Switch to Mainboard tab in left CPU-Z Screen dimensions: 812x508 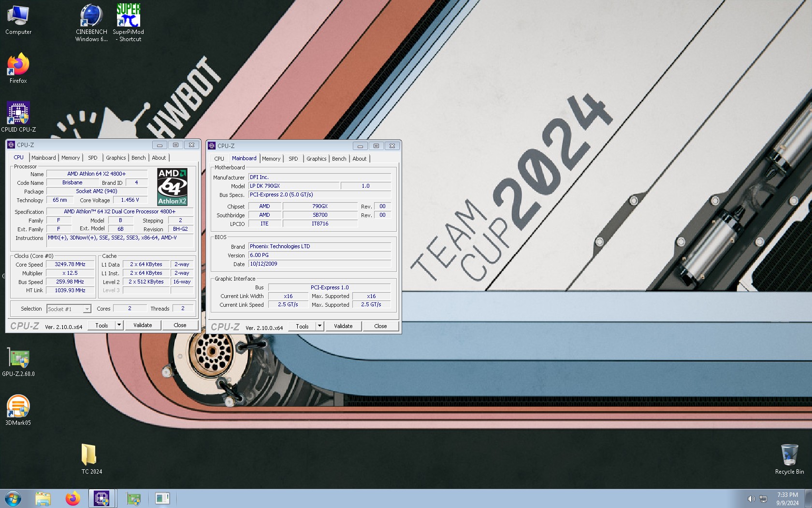(x=43, y=158)
